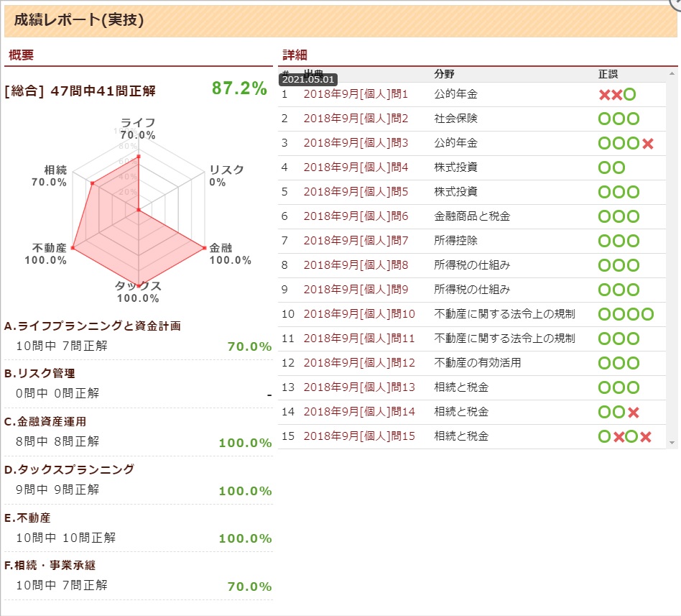Click the red X at end of 問14 row
Image resolution: width=681 pixels, height=616 pixels.
pyautogui.click(x=632, y=412)
